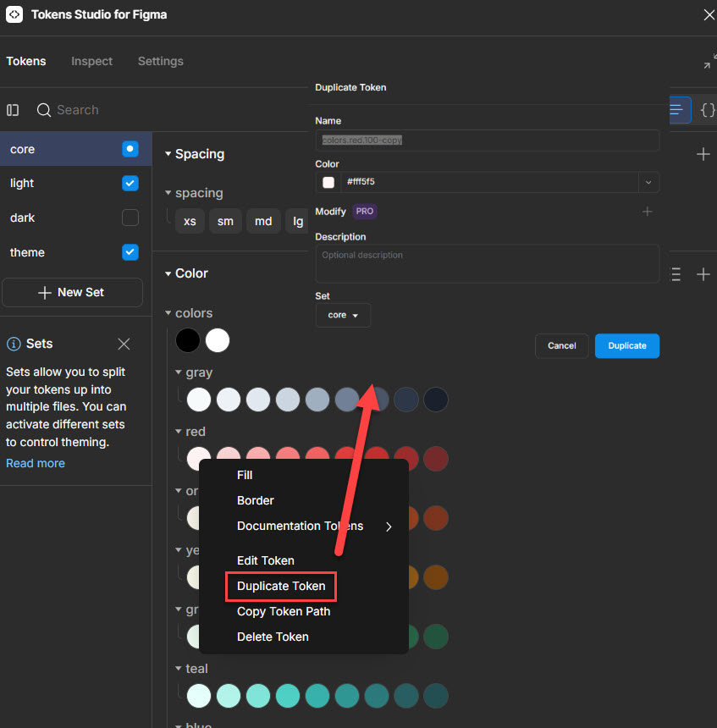This screenshot has height=728, width=717.
Task: Uncheck the light set checkbox
Action: coord(130,184)
